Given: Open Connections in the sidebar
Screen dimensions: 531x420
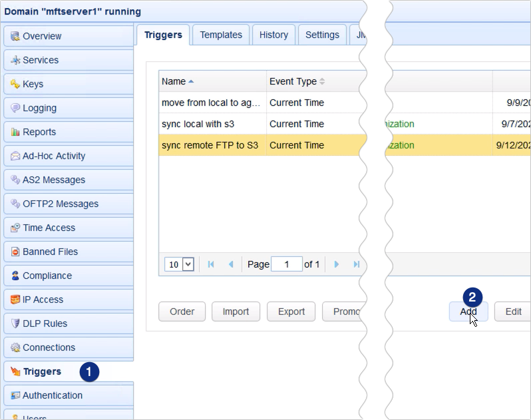Looking at the screenshot, I should 69,347.
